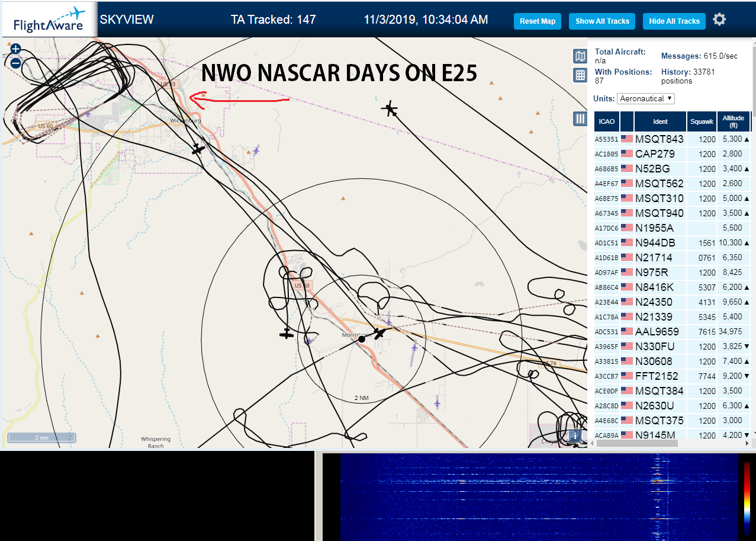Click the Reset Map button
The width and height of the screenshot is (756, 541).
point(538,21)
